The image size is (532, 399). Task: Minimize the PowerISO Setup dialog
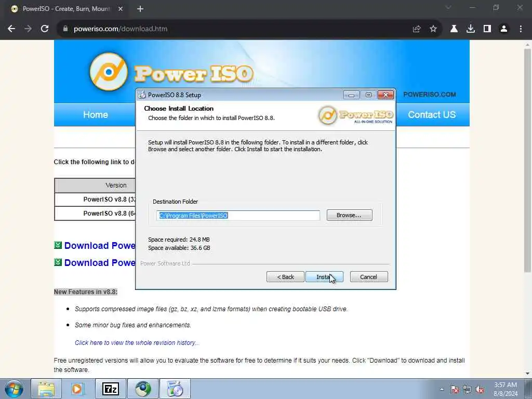[x=351, y=95]
